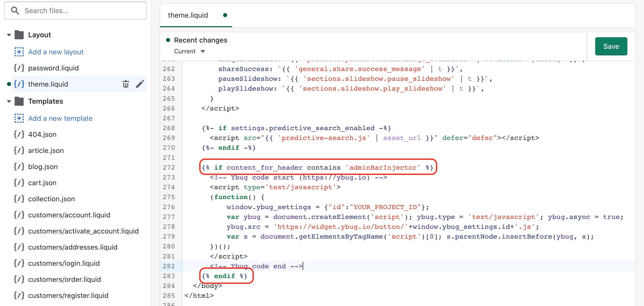
Task: Save the file changes
Action: click(x=611, y=46)
